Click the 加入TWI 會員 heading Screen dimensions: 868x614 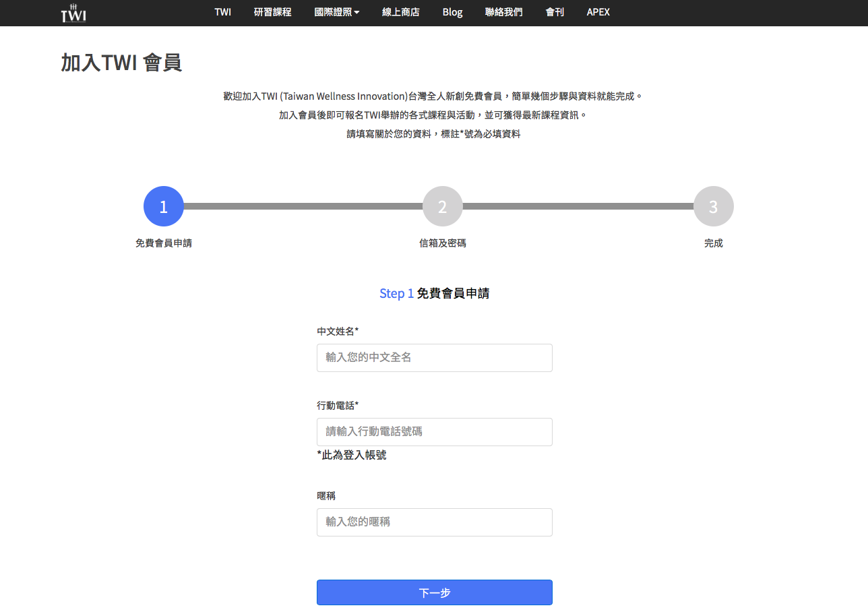(x=121, y=63)
